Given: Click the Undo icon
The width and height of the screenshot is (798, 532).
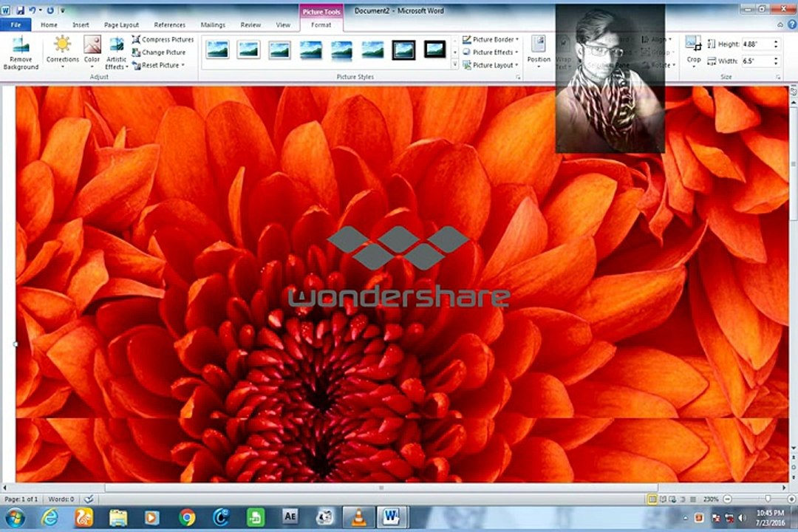Looking at the screenshot, I should pyautogui.click(x=33, y=10).
